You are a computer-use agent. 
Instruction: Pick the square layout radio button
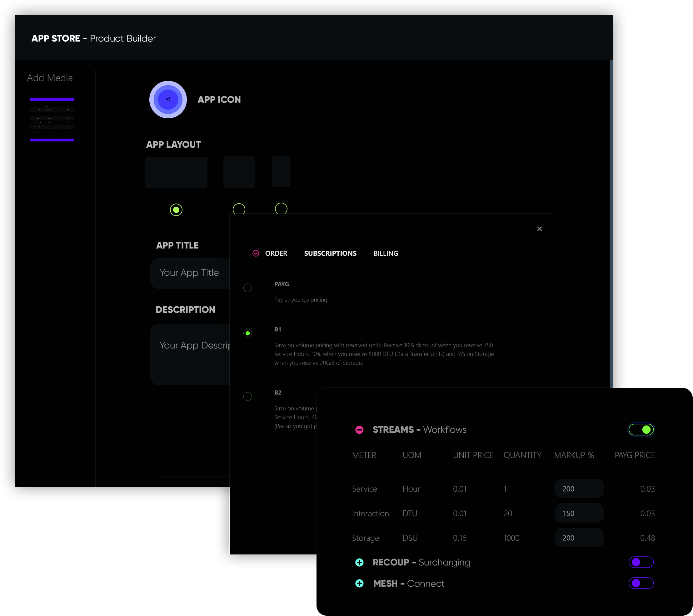tap(239, 209)
